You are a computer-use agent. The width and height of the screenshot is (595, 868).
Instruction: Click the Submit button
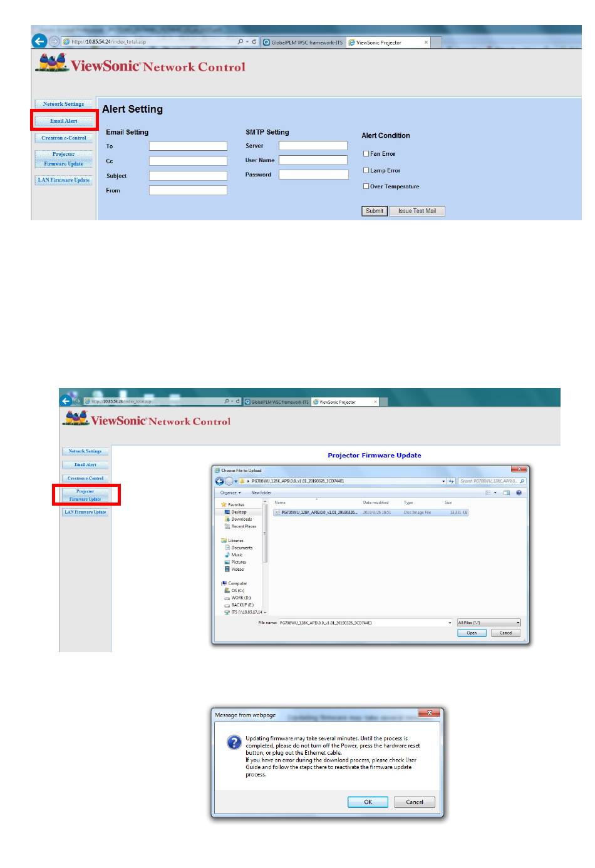pyautogui.click(x=375, y=211)
